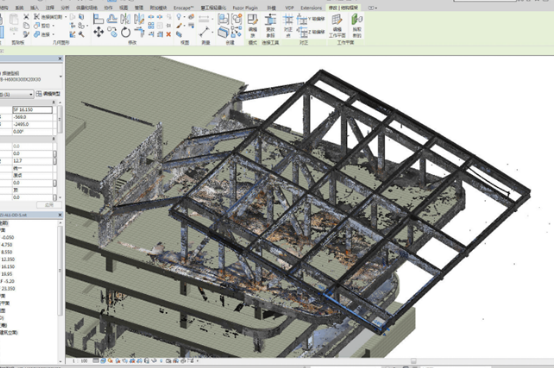This screenshot has width=554, height=368.
Task: Click the Apply button in Properties
Action: point(49,205)
